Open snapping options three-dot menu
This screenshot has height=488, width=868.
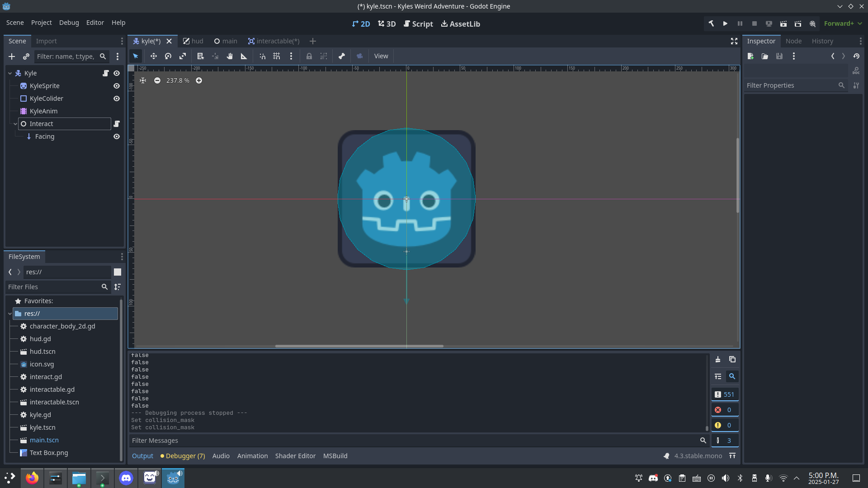point(291,56)
